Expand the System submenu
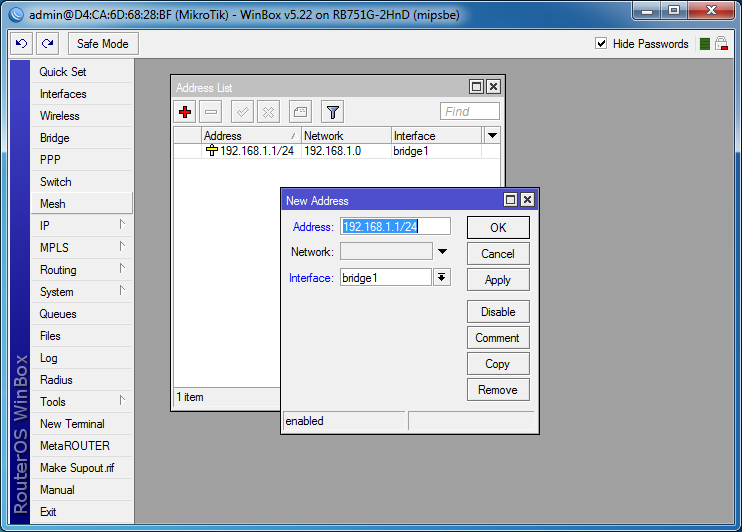This screenshot has height=532, width=742. click(122, 290)
